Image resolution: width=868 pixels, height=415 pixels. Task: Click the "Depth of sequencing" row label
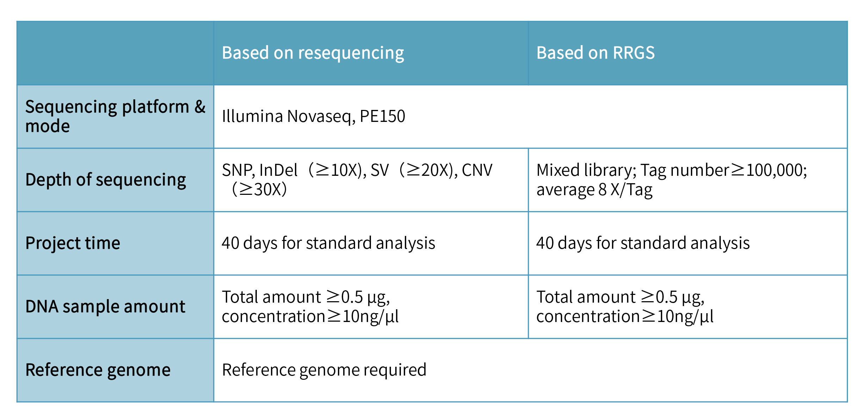(x=106, y=180)
